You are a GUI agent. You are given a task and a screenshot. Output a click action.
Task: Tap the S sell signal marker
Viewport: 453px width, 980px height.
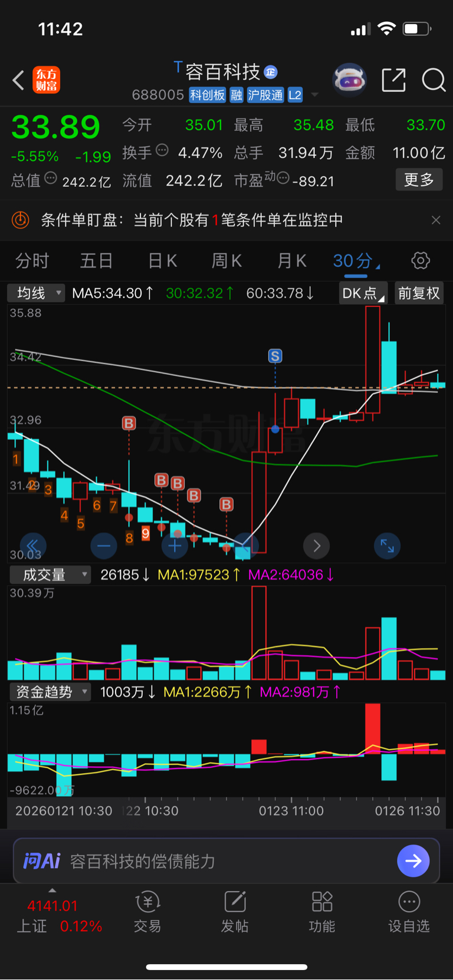click(275, 356)
